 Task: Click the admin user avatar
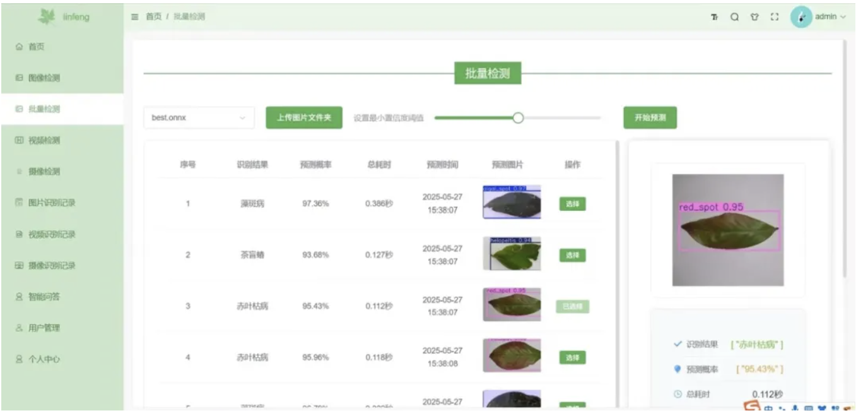click(801, 17)
